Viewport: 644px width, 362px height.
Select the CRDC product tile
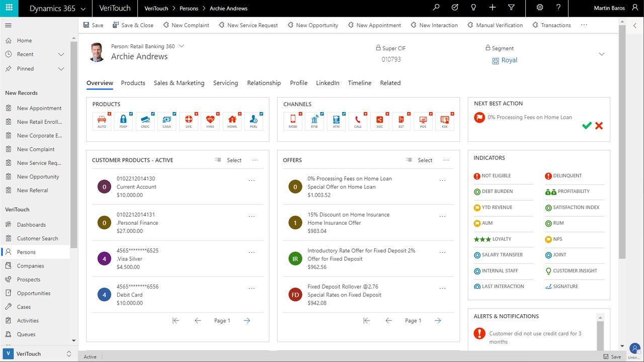(145, 121)
